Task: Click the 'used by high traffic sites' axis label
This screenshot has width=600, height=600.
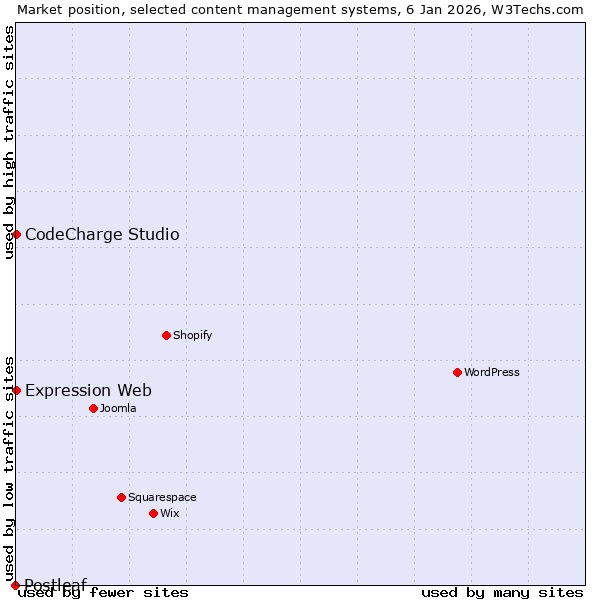Action: click(x=9, y=142)
